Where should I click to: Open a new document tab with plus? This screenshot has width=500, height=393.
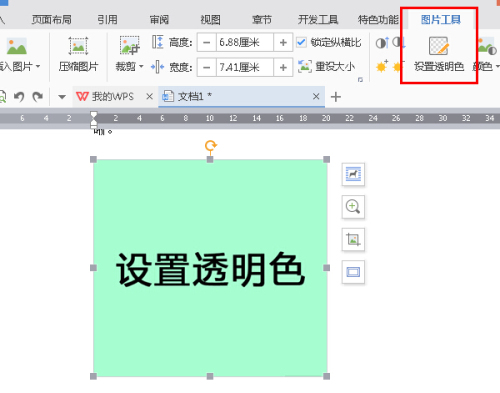pos(336,97)
